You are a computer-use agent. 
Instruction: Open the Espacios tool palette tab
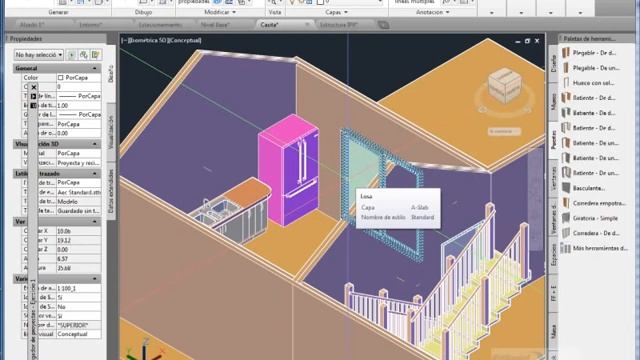pyautogui.click(x=553, y=255)
